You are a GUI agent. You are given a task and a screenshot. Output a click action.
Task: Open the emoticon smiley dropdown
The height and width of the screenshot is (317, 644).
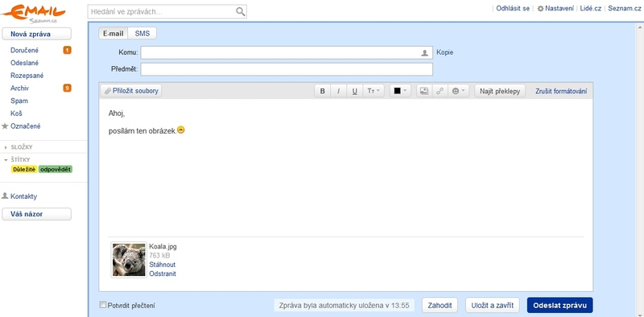(x=458, y=91)
